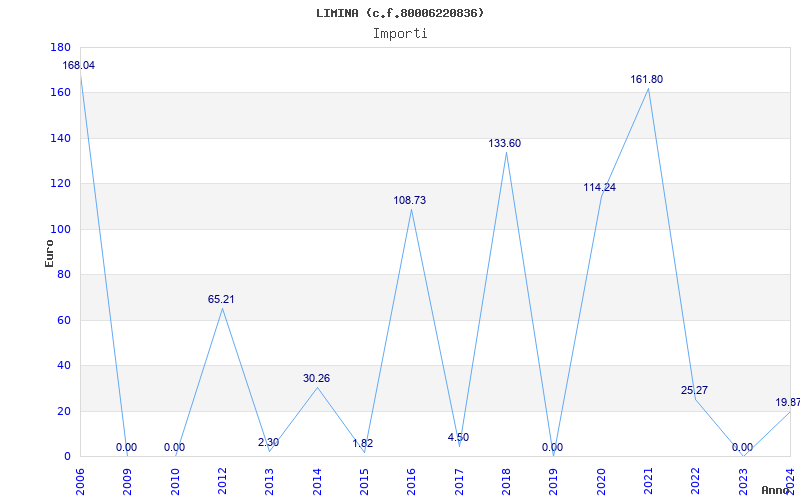Select the 2018 x-axis year label
Image resolution: width=800 pixels, height=500 pixels.
tap(506, 482)
